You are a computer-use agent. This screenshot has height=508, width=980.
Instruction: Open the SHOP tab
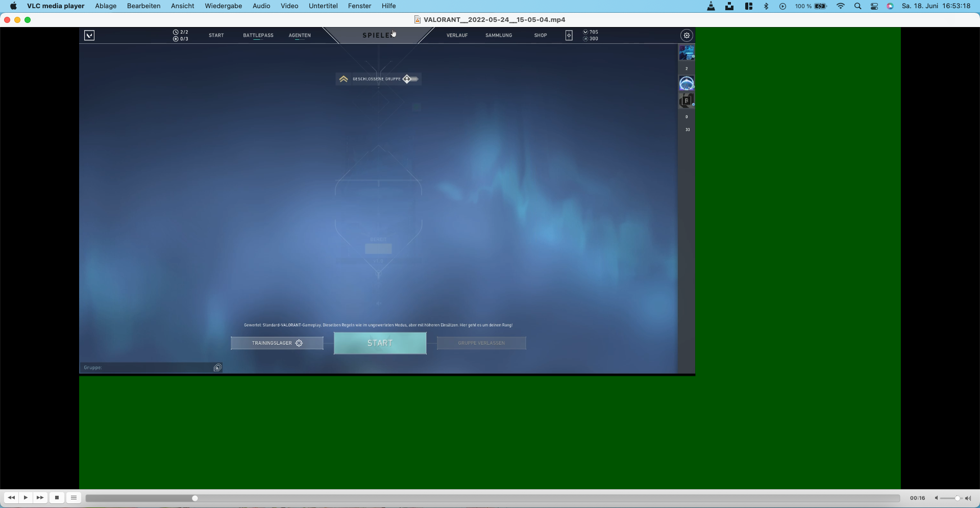(541, 35)
